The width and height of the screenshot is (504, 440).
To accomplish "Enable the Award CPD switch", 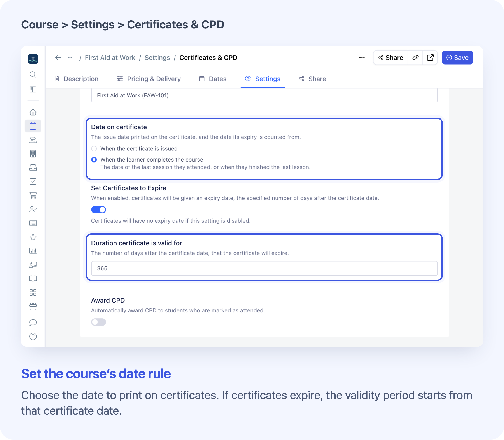I will pyautogui.click(x=99, y=322).
